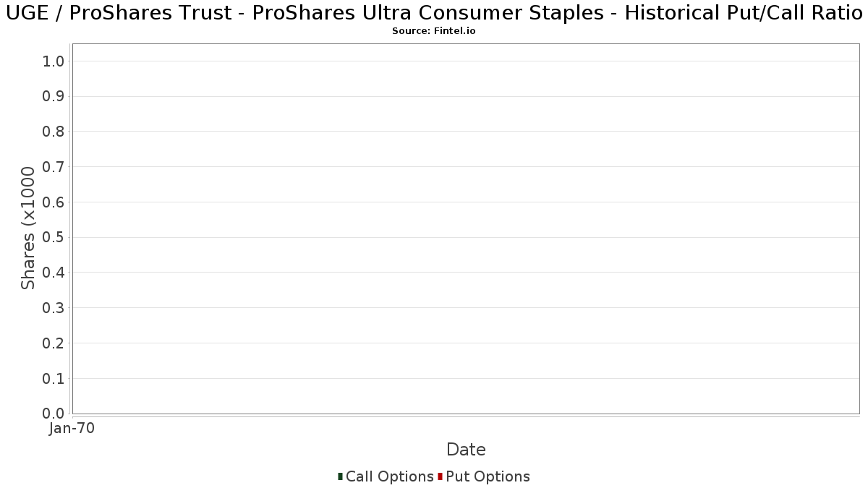Click the 0.9 y-axis tick label

click(54, 96)
